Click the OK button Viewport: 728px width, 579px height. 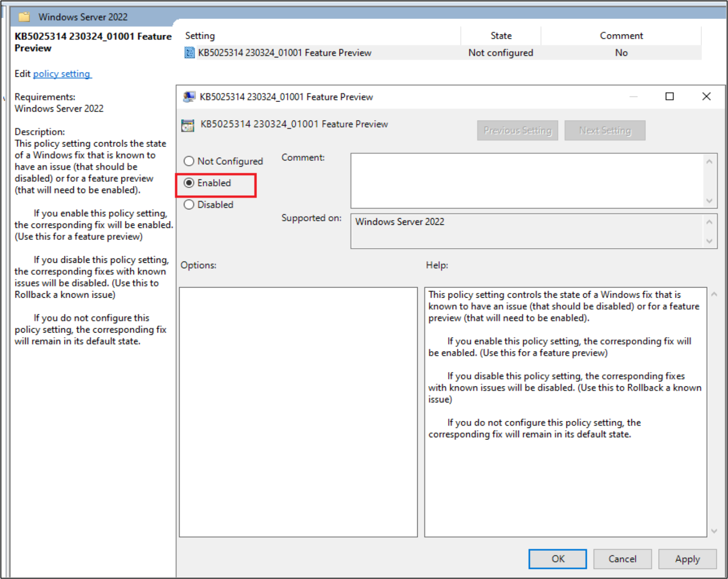click(x=558, y=559)
